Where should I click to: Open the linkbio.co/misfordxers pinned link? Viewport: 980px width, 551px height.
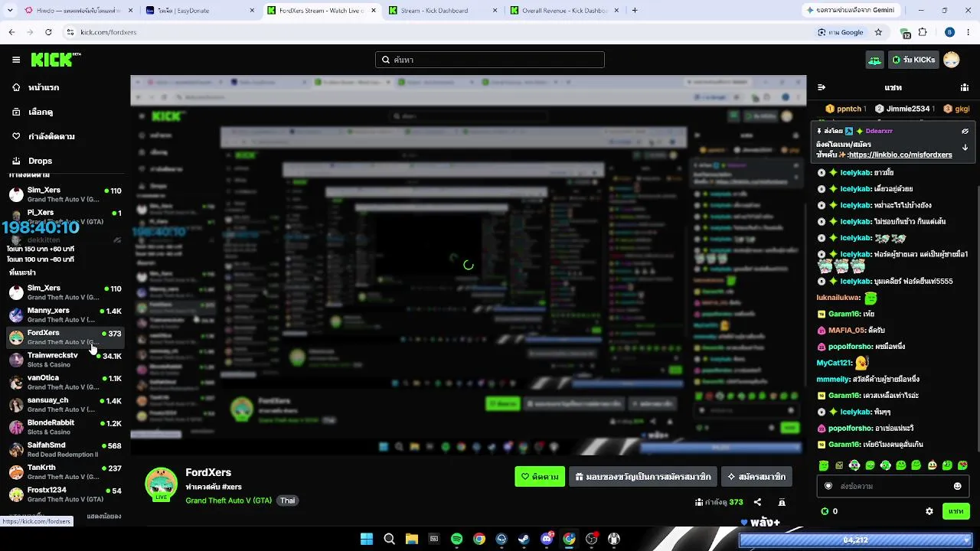click(900, 155)
